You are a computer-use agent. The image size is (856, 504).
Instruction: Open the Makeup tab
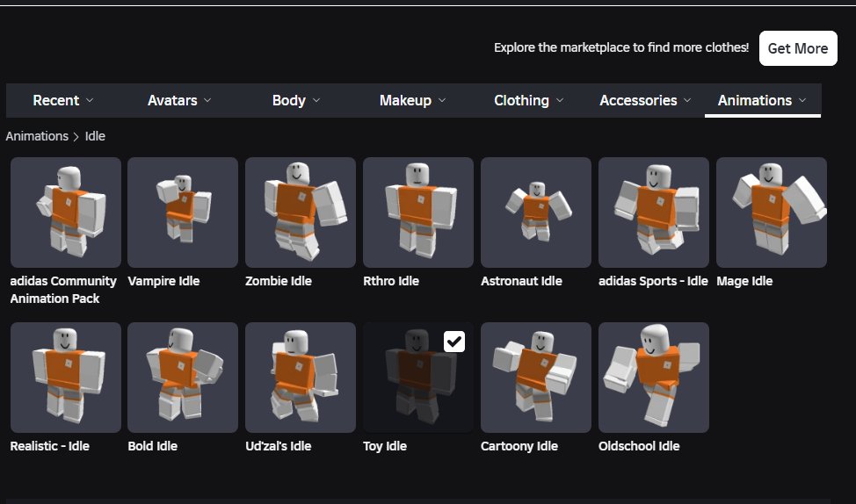412,100
